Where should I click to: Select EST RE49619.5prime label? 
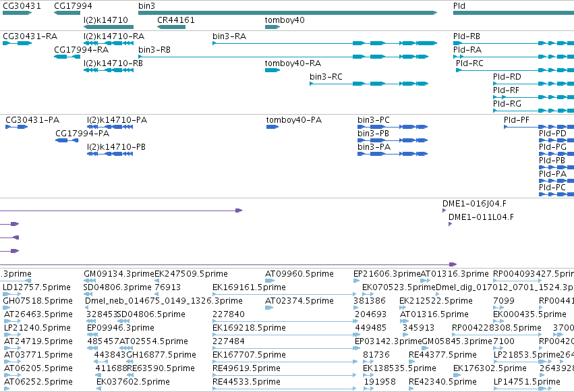coord(246,369)
